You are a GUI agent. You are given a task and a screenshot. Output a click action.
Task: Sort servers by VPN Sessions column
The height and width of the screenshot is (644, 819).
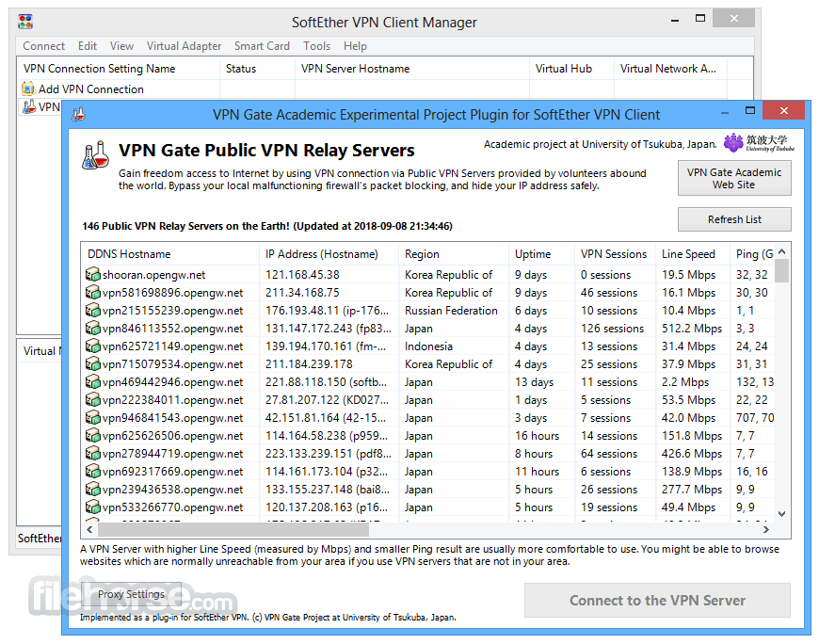tap(615, 254)
